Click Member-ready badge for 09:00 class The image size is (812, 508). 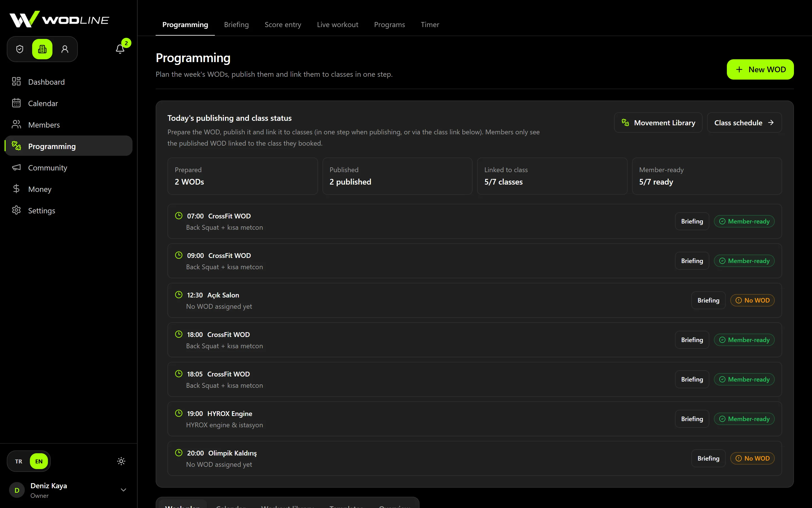(744, 261)
